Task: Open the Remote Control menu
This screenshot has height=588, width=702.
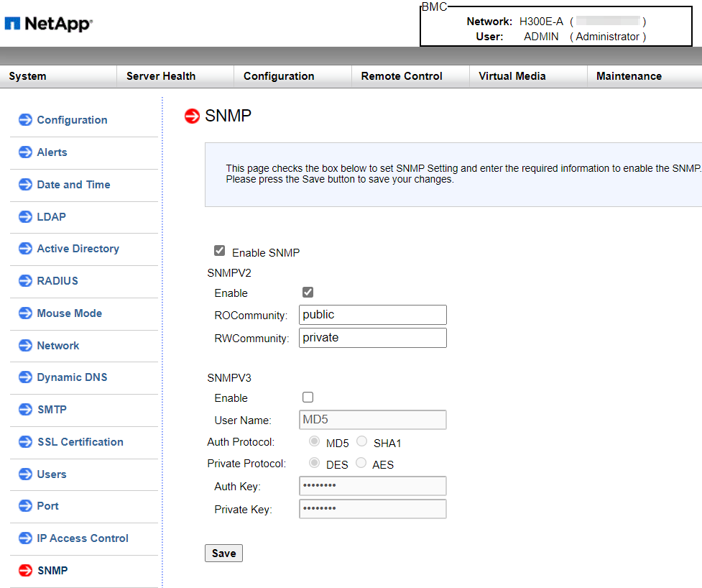Action: [x=402, y=76]
